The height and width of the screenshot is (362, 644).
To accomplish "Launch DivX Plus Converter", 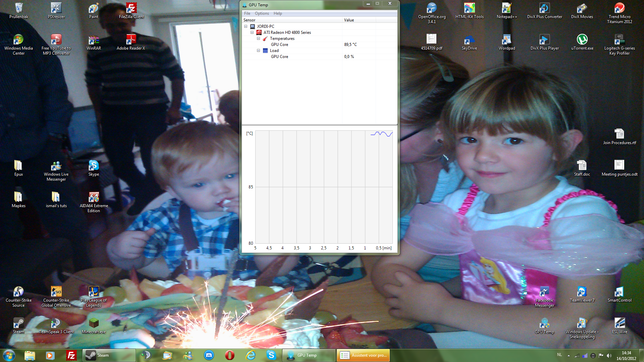I will 544,10.
